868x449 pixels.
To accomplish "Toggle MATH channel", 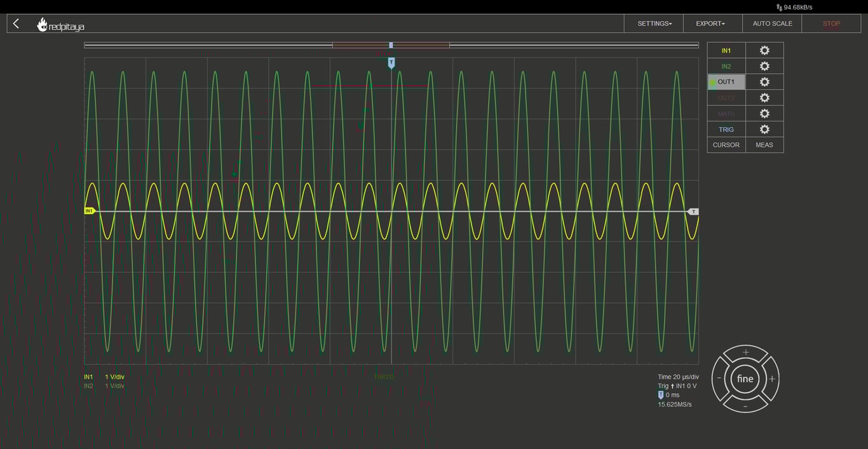I will [x=726, y=114].
